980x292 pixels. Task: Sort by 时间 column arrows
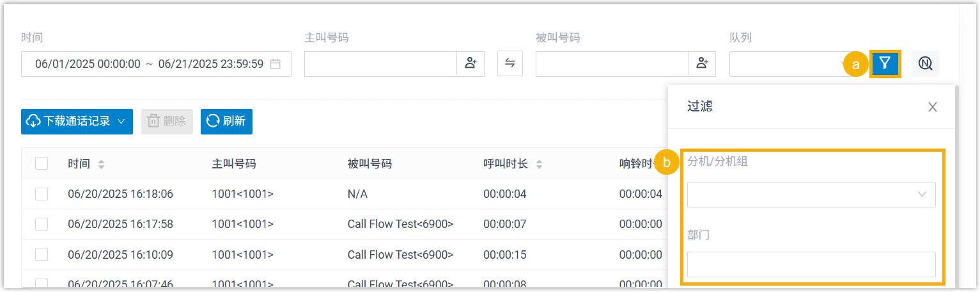[101, 165]
